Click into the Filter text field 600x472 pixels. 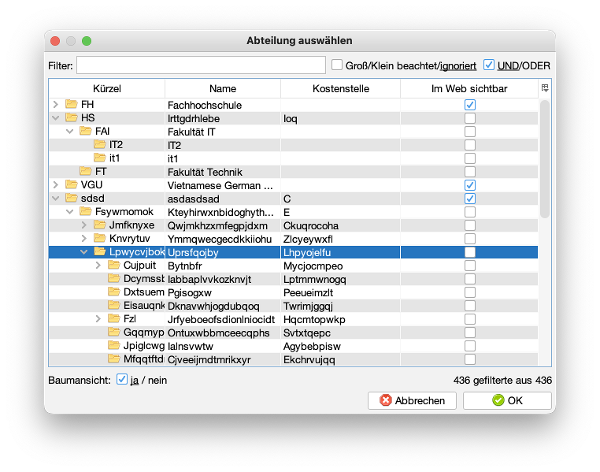(200, 66)
